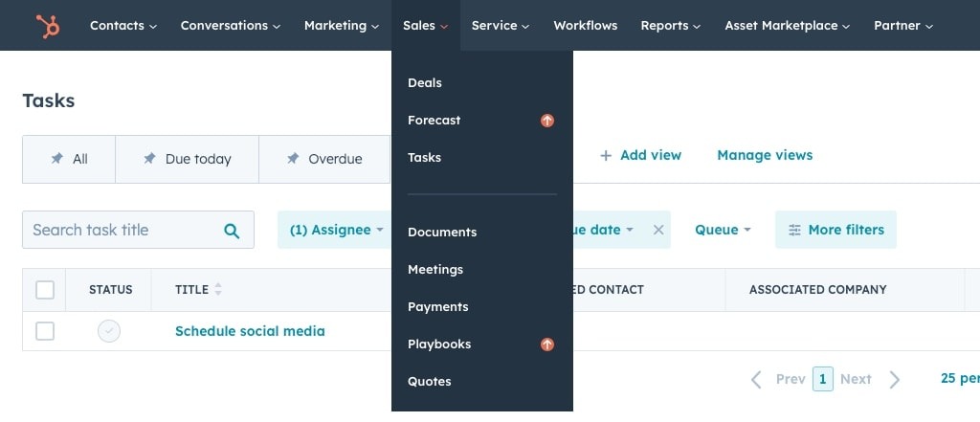
Task: Select Deals from Sales menu
Action: pos(425,83)
